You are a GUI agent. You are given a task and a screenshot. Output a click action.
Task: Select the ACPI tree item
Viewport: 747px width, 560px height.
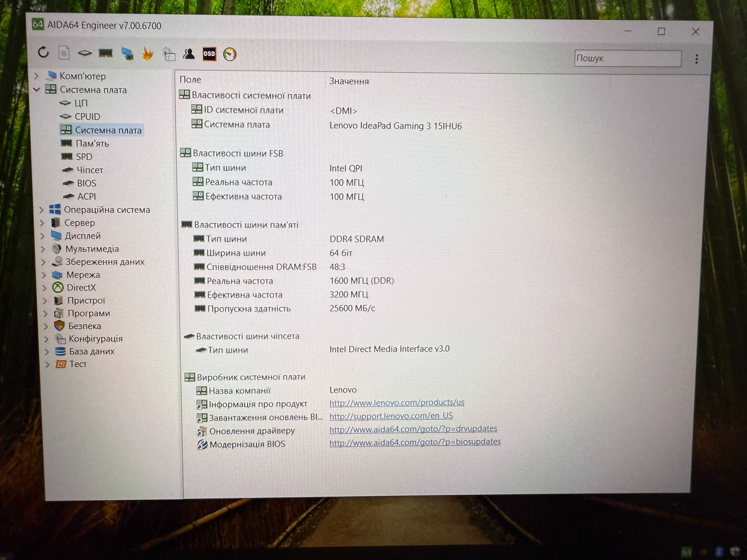coord(87,196)
